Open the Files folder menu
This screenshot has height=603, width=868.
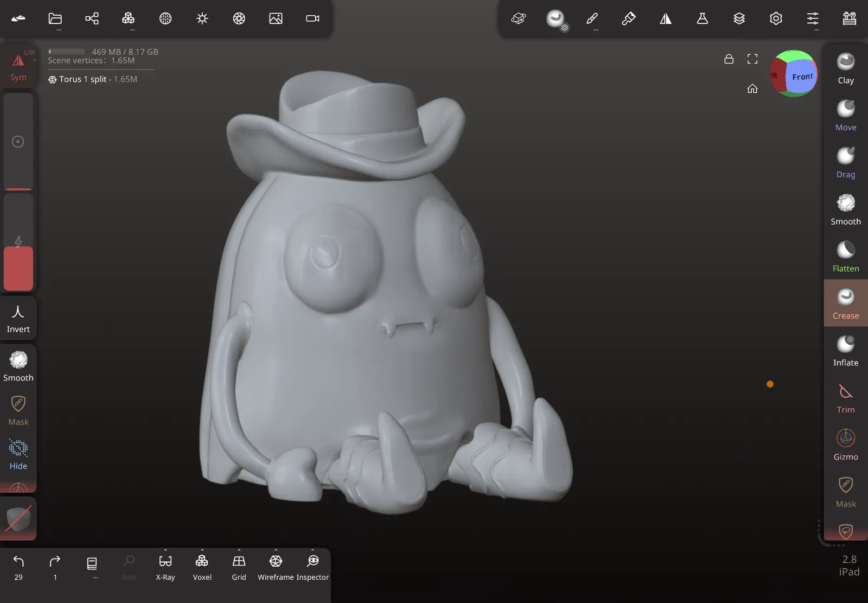tap(55, 18)
